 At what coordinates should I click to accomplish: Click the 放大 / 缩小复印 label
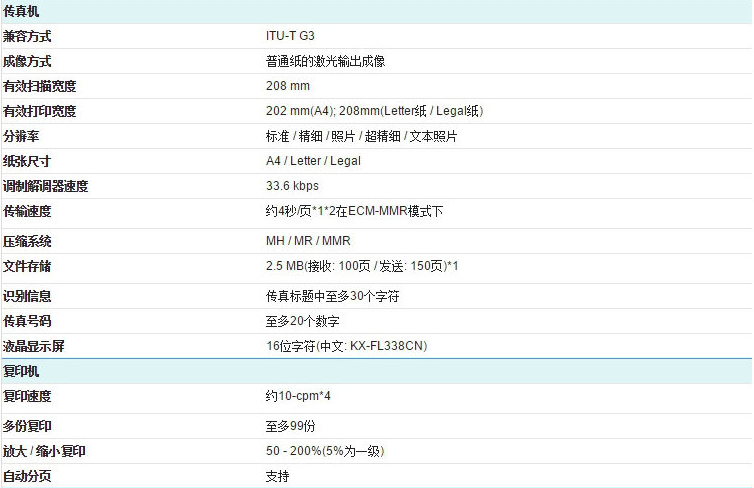(x=45, y=451)
